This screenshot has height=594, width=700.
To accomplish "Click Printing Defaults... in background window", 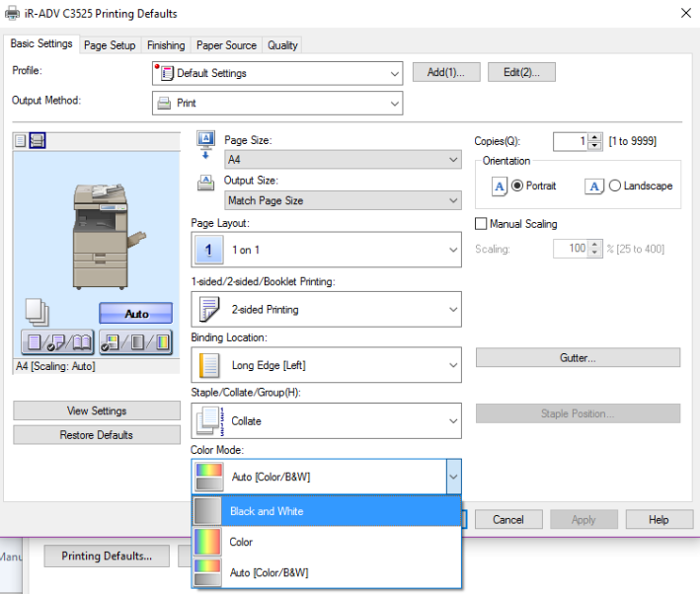I will [107, 557].
